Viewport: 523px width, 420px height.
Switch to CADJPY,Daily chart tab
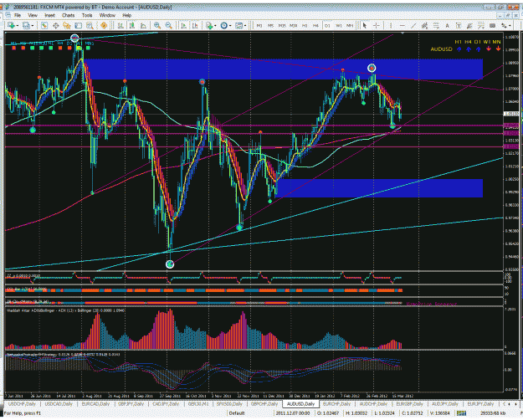pos(166,404)
